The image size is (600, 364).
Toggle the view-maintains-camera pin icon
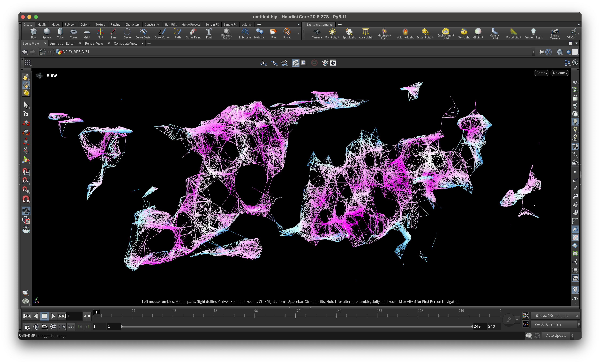(x=541, y=52)
